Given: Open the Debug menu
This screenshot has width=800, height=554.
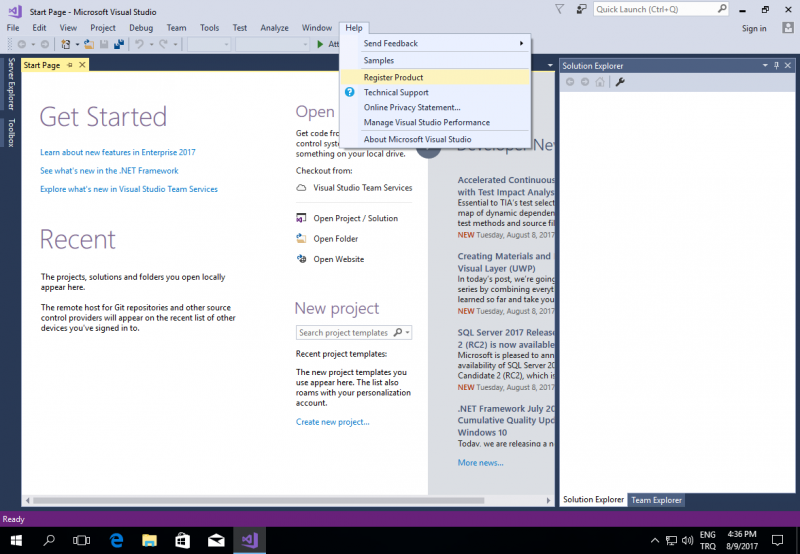Looking at the screenshot, I should pos(141,28).
